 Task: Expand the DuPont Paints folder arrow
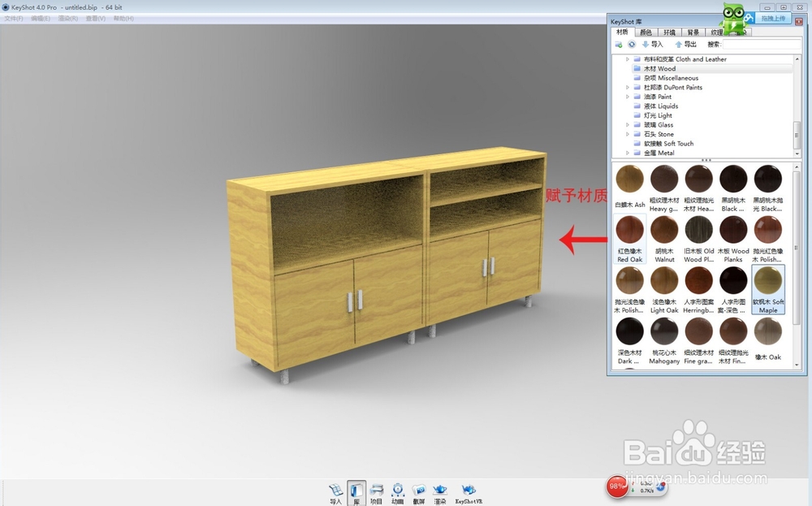coord(628,88)
